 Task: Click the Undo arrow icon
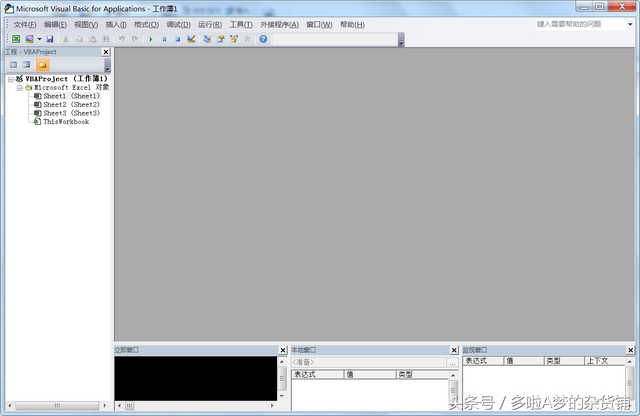coord(122,39)
